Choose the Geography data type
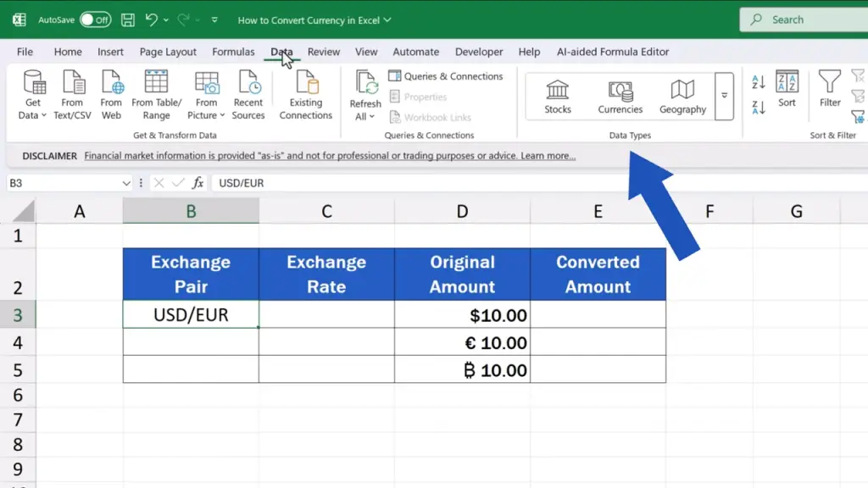Viewport: 868px width, 488px height. pyautogui.click(x=682, y=96)
